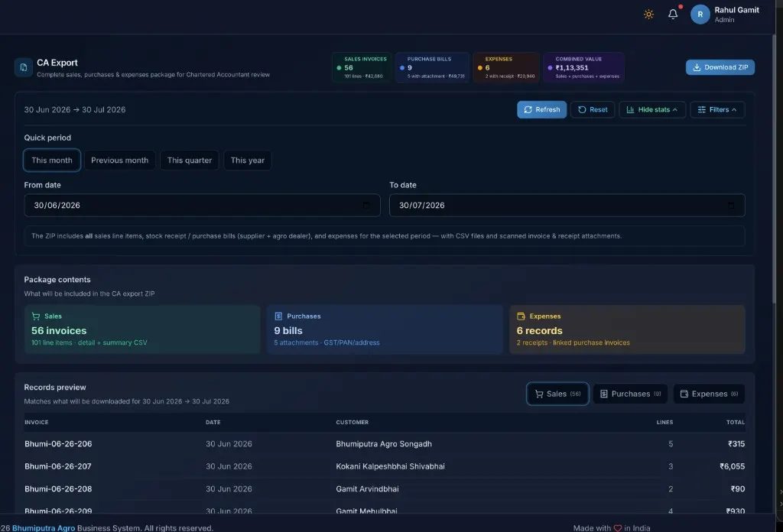
Task: Select This quarter quick period
Action: (x=190, y=161)
